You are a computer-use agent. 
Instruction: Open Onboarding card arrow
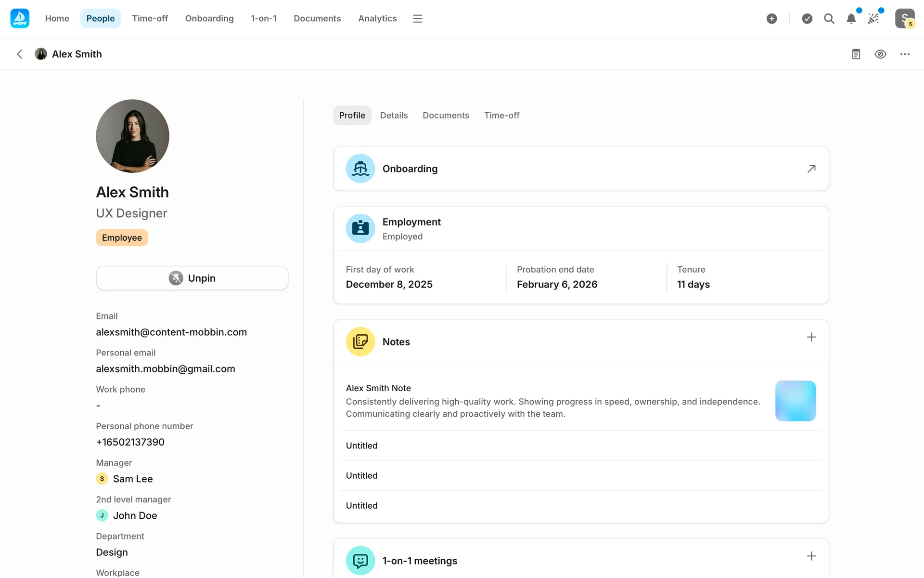811,169
